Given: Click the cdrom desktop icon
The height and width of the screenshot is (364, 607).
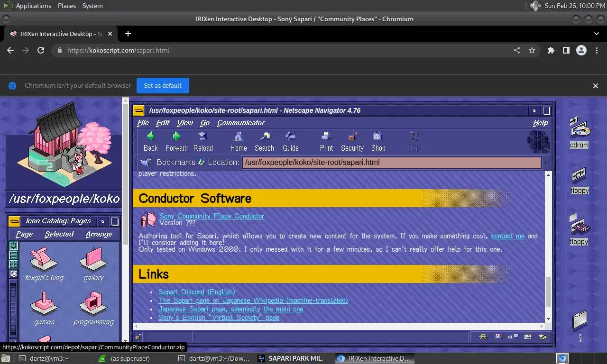Looking at the screenshot, I should (579, 128).
